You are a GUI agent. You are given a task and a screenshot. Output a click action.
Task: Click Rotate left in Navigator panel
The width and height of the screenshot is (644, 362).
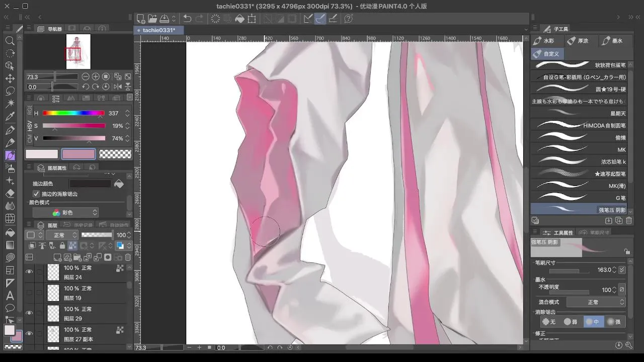tap(86, 86)
